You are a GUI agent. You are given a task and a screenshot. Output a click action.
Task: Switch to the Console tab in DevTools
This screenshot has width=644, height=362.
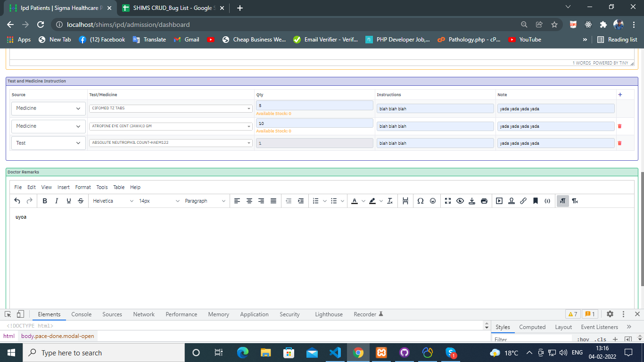click(81, 314)
